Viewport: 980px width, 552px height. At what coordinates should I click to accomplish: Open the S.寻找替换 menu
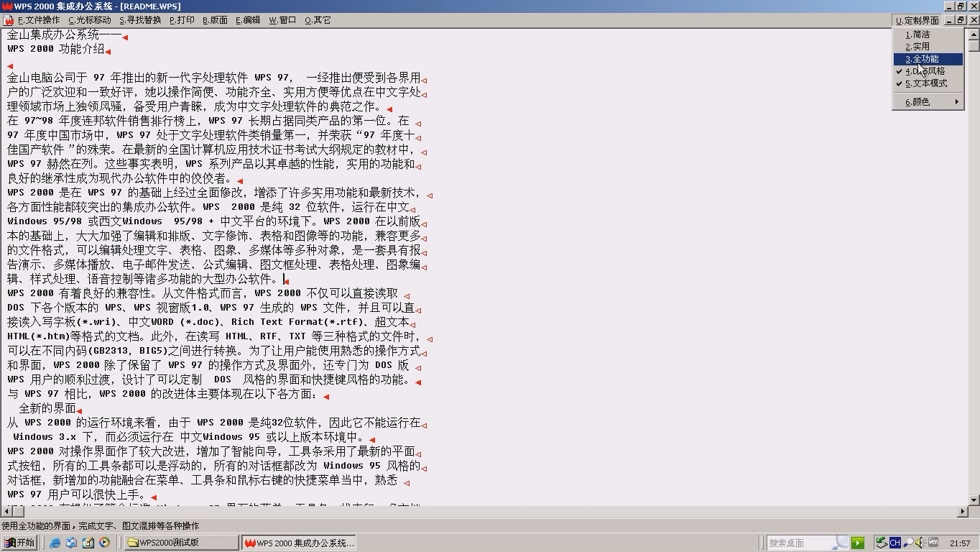coord(140,20)
